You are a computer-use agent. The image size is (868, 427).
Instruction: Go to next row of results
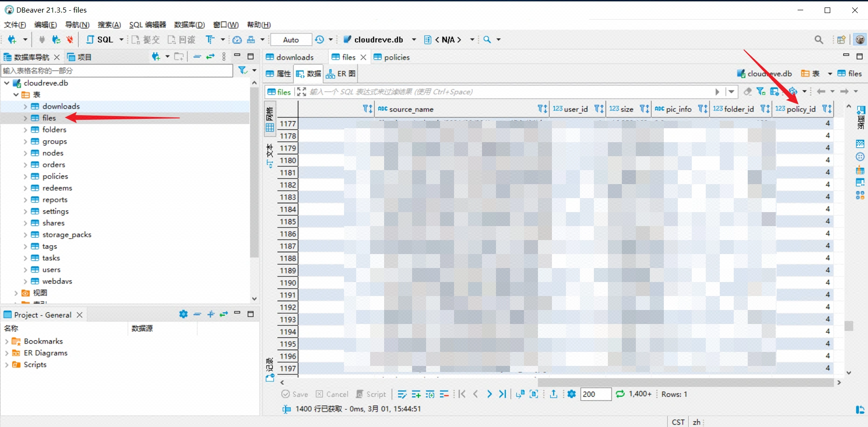(x=489, y=394)
